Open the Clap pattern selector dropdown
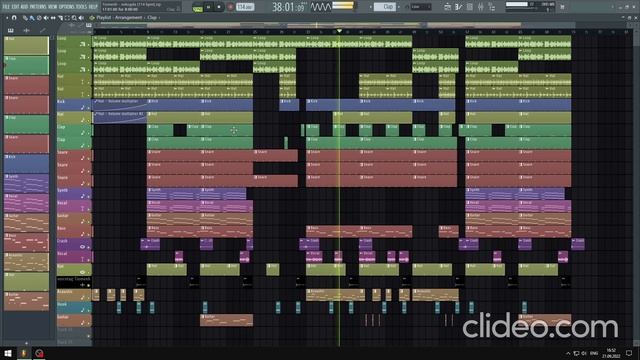The width and height of the screenshot is (640, 360). click(385, 7)
